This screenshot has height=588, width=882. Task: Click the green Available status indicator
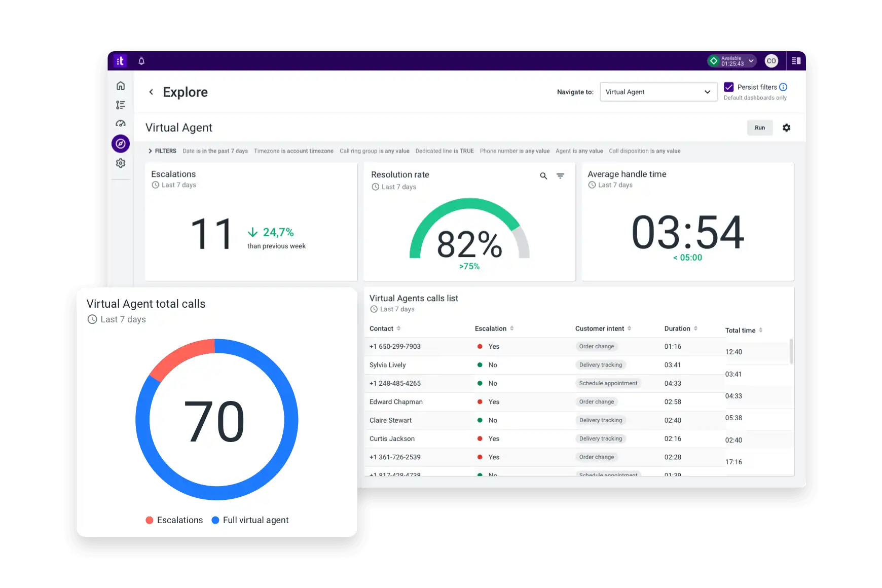715,60
